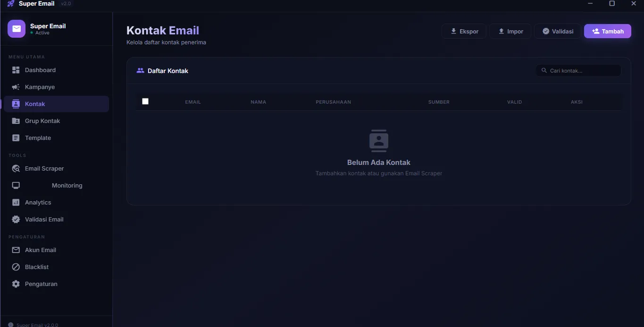Open the Monitoring menu label
Viewport: 644px width, 327px height.
point(67,186)
